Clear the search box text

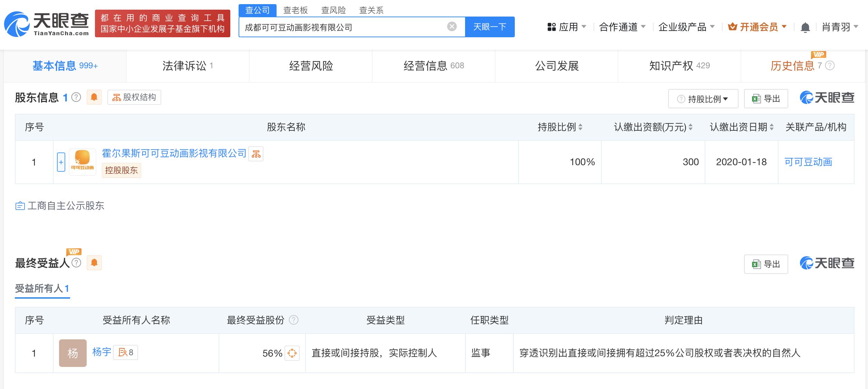click(452, 27)
